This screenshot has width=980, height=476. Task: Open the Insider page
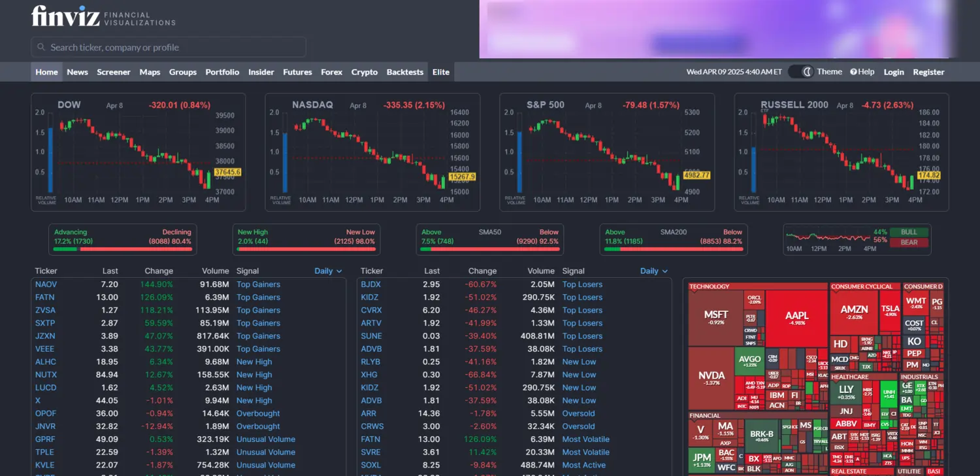click(x=261, y=72)
